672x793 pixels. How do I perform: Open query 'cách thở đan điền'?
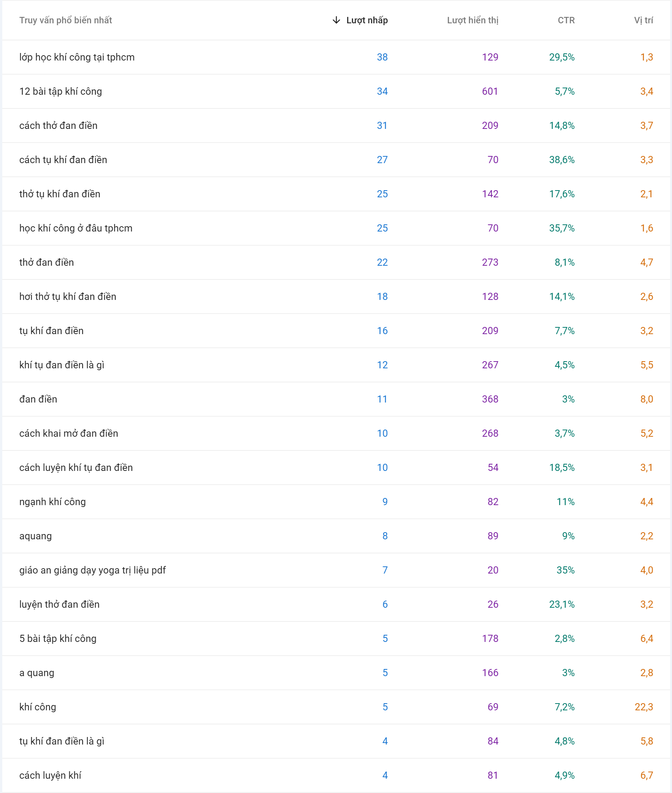point(58,126)
